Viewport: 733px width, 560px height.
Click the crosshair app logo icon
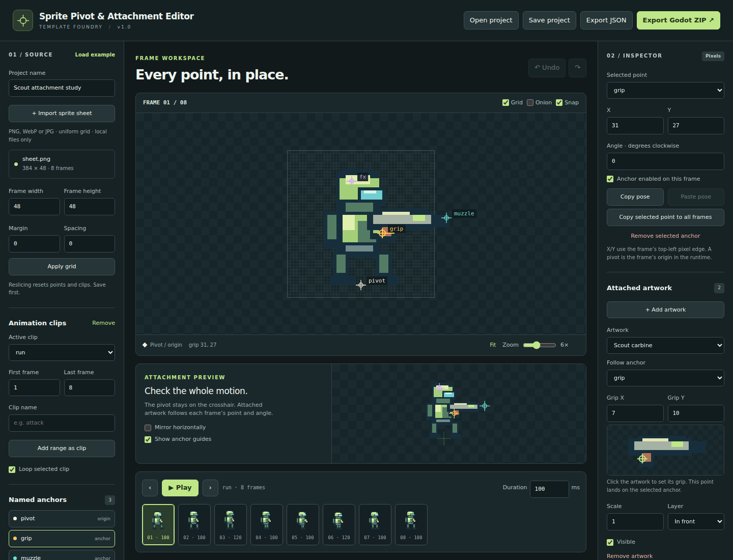tap(23, 20)
